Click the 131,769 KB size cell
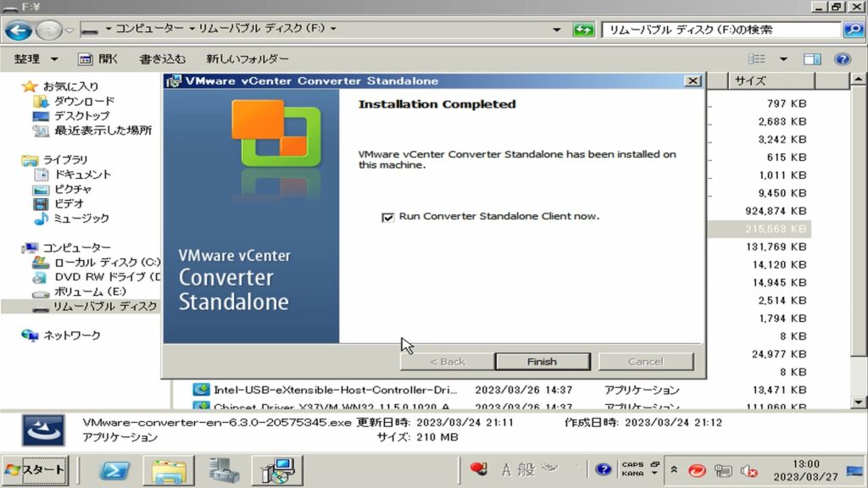This screenshot has width=868, height=488. tap(776, 247)
